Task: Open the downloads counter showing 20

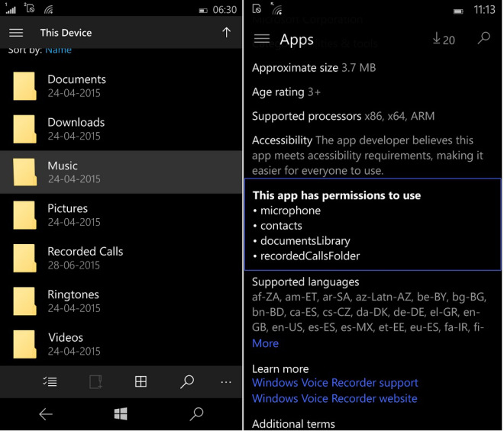Action: click(x=444, y=39)
